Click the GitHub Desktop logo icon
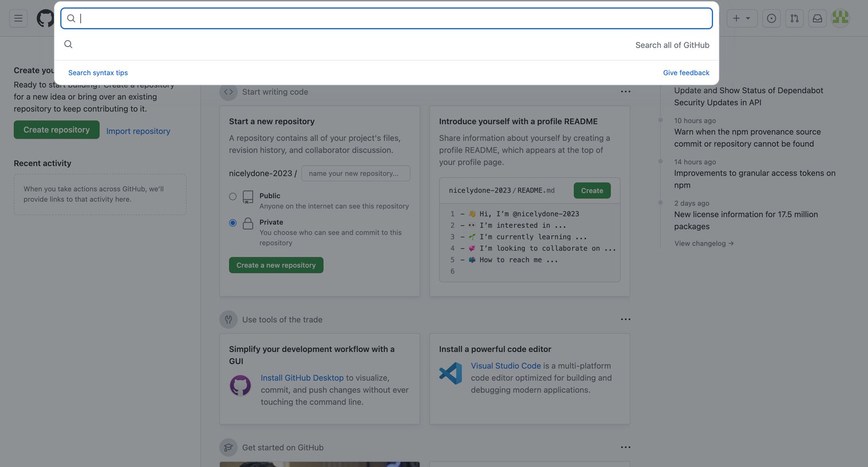The height and width of the screenshot is (467, 868). coord(241,386)
